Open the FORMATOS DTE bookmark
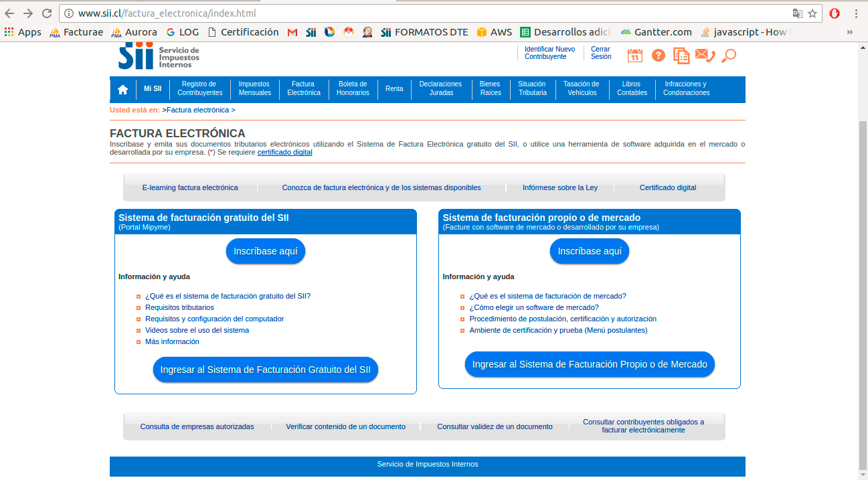868x480 pixels. pos(424,32)
